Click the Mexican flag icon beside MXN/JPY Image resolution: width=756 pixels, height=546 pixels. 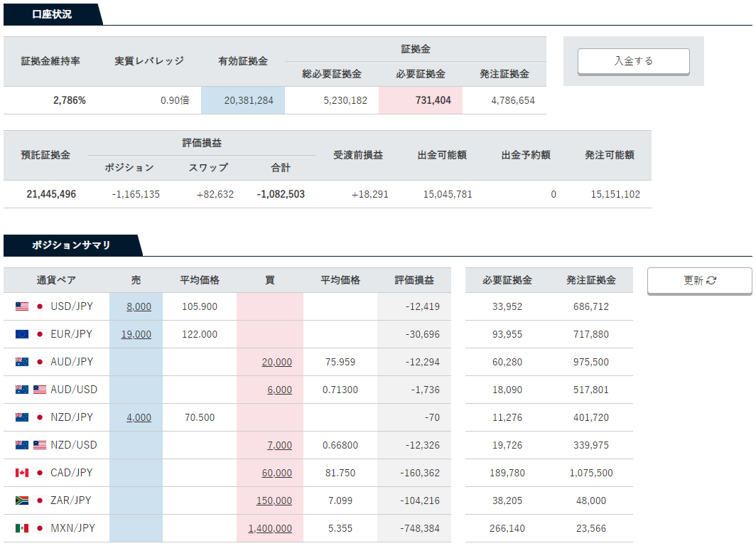[x=22, y=528]
